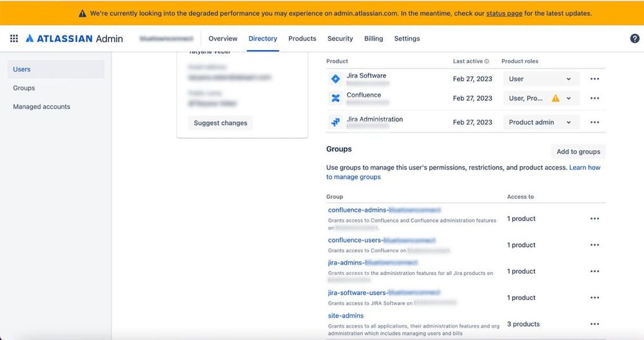Click Feb 27, 2023 in Confluence row
644x340 pixels.
(473, 98)
